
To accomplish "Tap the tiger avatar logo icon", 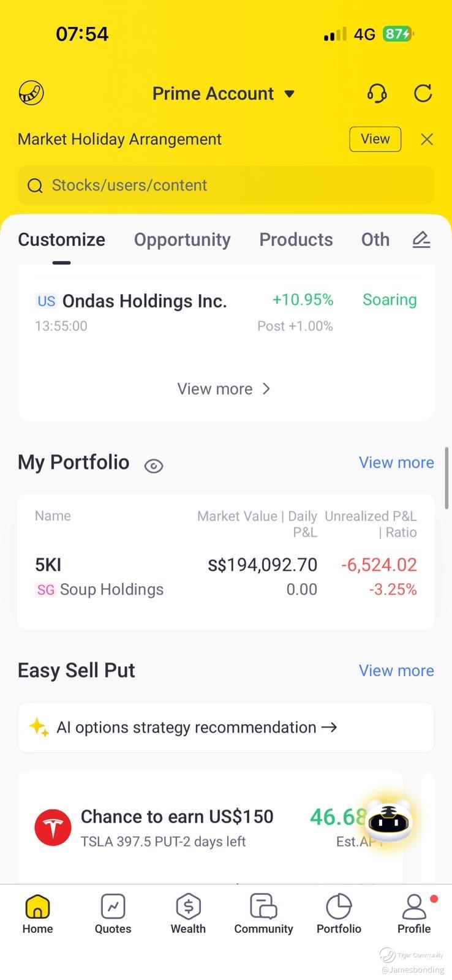I will [x=31, y=93].
